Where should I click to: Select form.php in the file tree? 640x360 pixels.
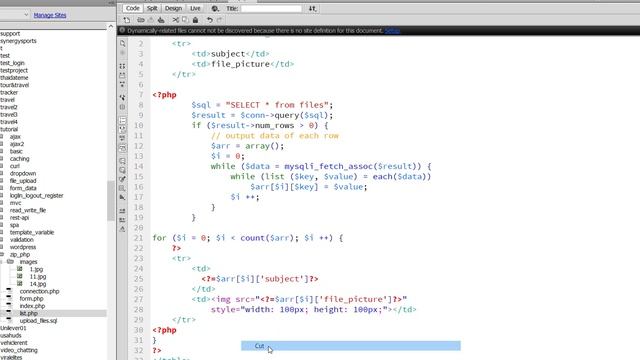(x=31, y=298)
